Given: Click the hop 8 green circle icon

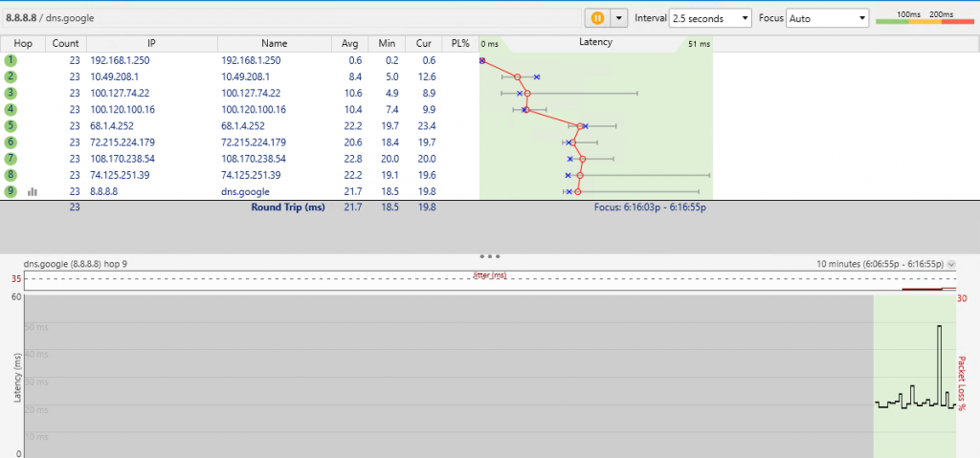Looking at the screenshot, I should coord(11,175).
